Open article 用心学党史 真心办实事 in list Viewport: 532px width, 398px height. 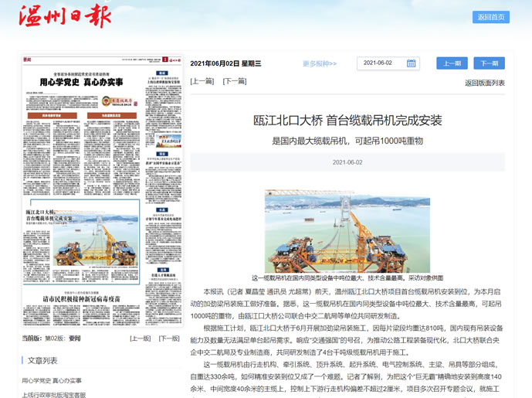pyautogui.click(x=51, y=381)
